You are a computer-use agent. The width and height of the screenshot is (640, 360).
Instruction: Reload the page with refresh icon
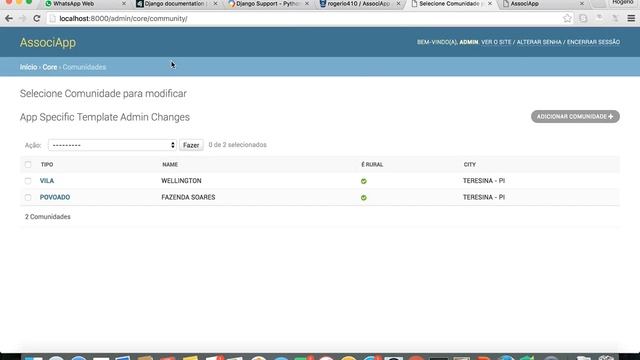point(37,18)
